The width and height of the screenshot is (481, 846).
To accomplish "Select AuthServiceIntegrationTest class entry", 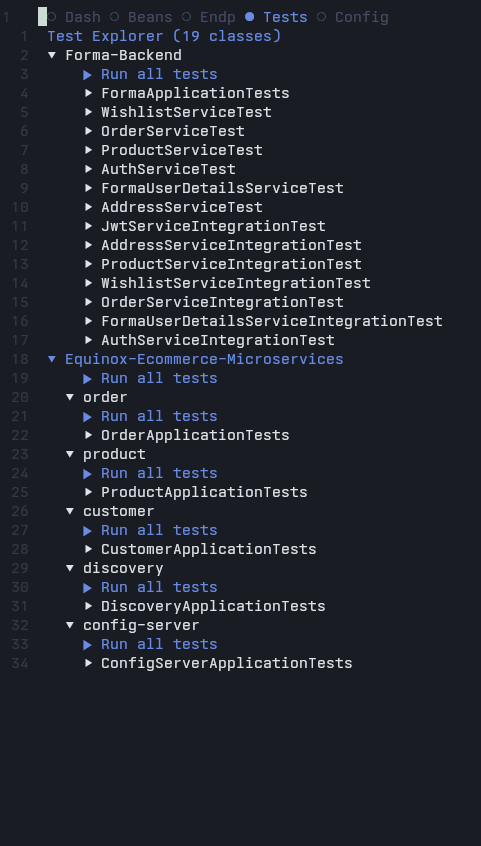I will [x=218, y=340].
